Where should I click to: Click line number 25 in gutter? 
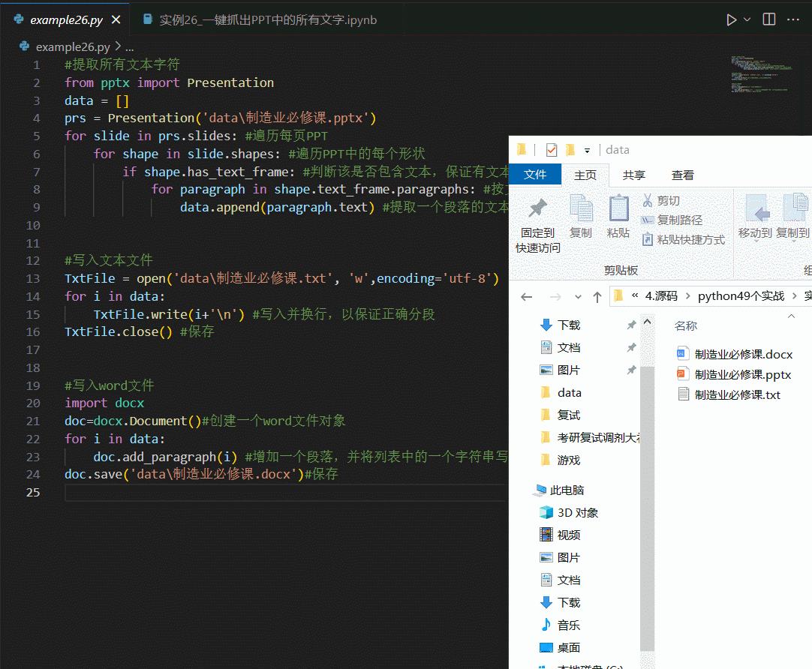[33, 492]
